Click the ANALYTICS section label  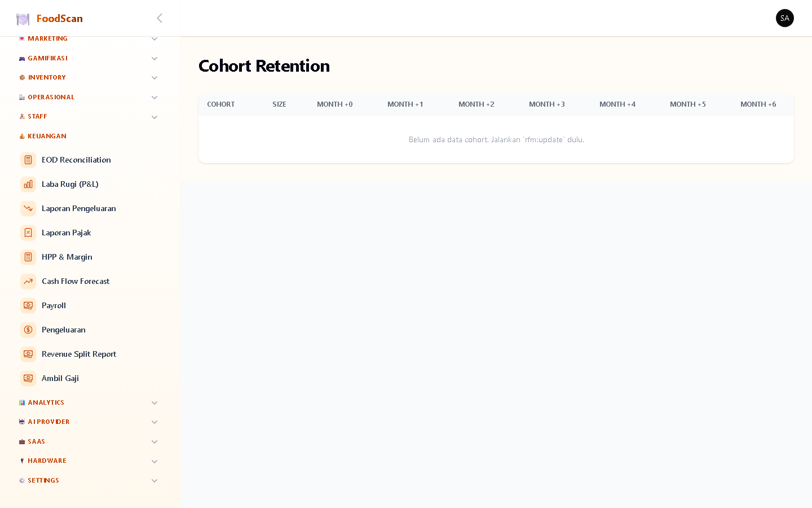pyautogui.click(x=46, y=402)
